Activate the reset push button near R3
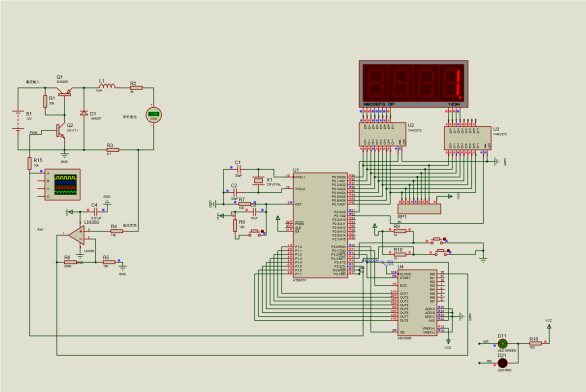Screen dimensions: 586x392 256,232
